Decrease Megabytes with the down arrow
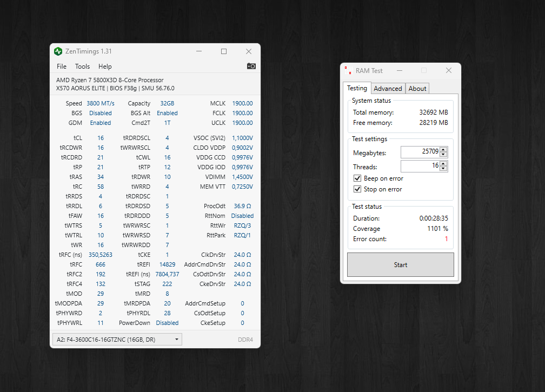Image resolution: width=545 pixels, height=392 pixels. tap(443, 154)
